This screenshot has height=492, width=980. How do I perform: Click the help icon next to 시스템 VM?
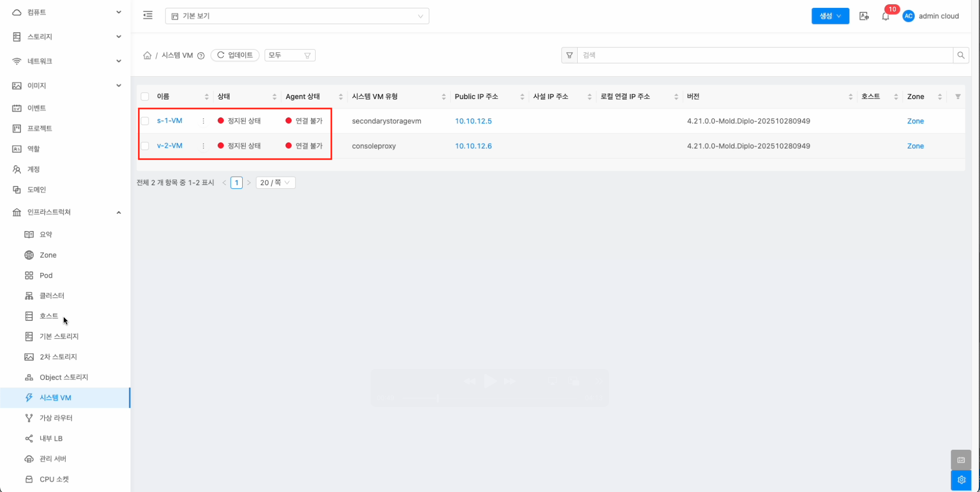point(201,56)
